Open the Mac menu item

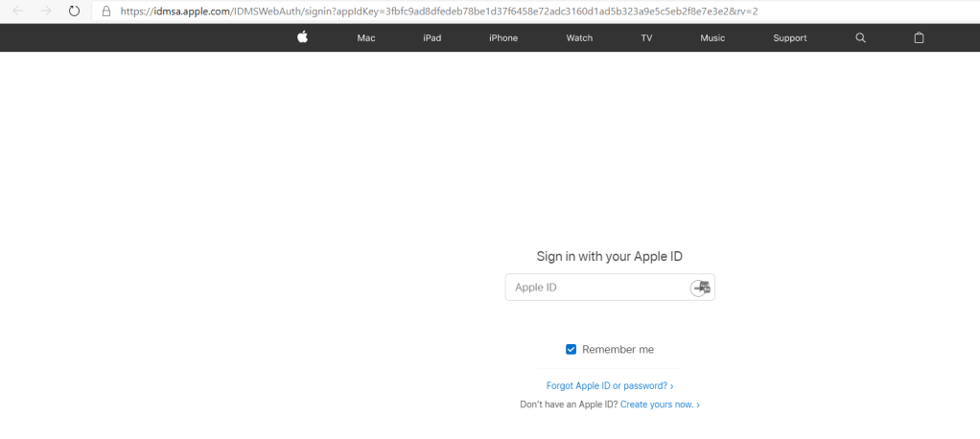[x=365, y=38]
